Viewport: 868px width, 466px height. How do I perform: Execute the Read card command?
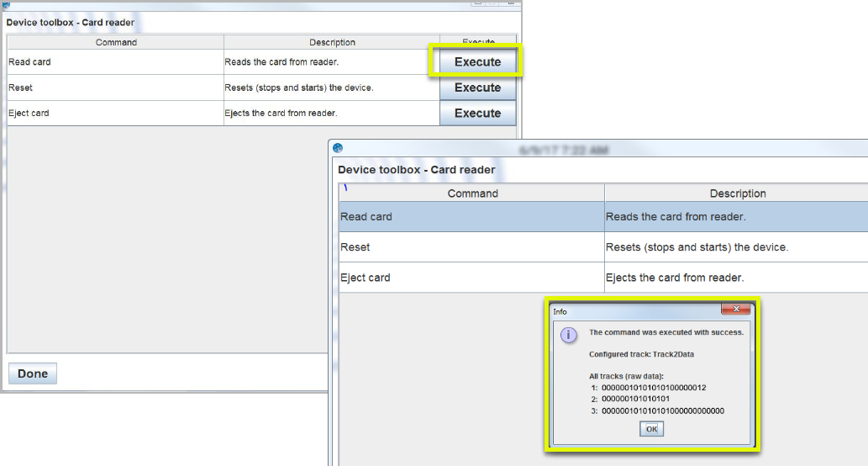[x=478, y=61]
